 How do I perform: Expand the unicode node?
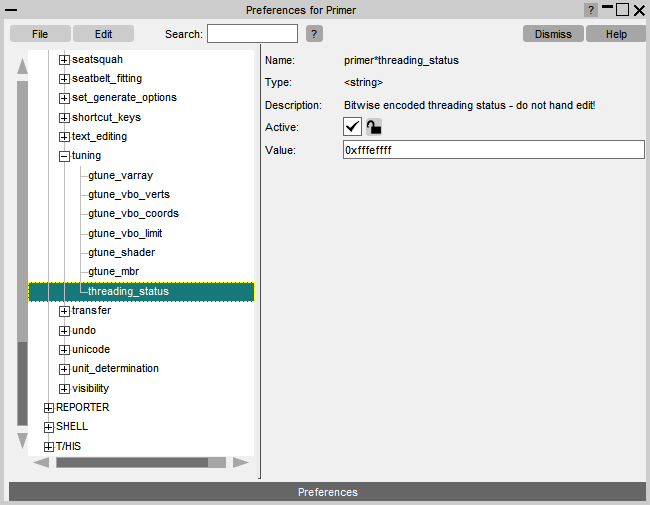pos(64,350)
